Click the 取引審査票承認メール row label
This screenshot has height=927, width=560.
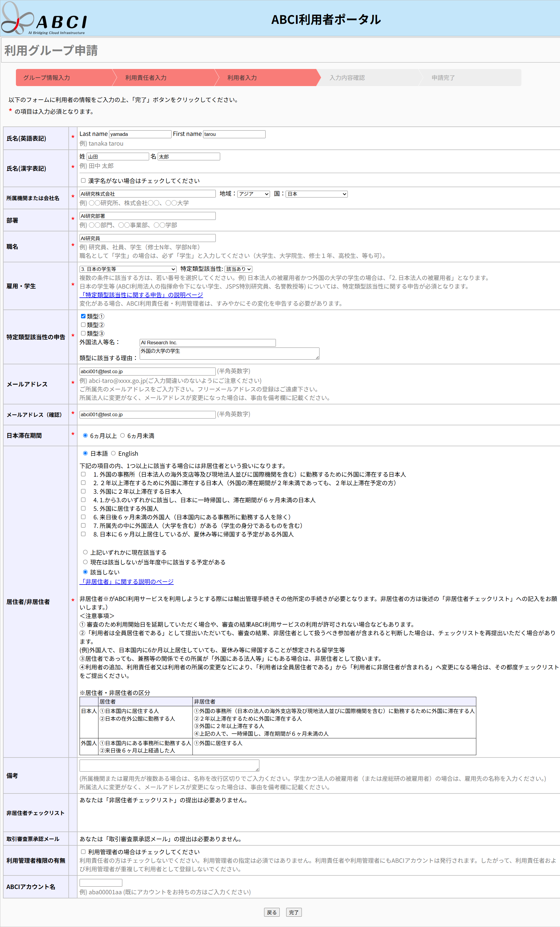33,839
